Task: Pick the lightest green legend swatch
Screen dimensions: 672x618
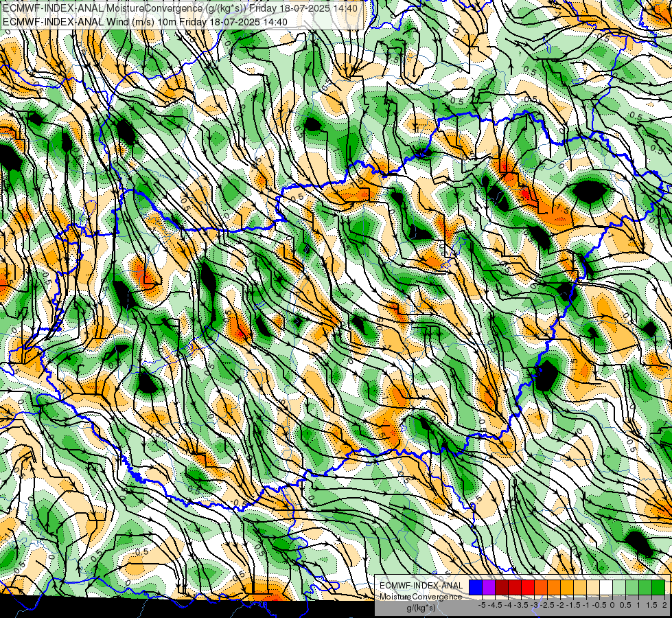Action: 619,588
